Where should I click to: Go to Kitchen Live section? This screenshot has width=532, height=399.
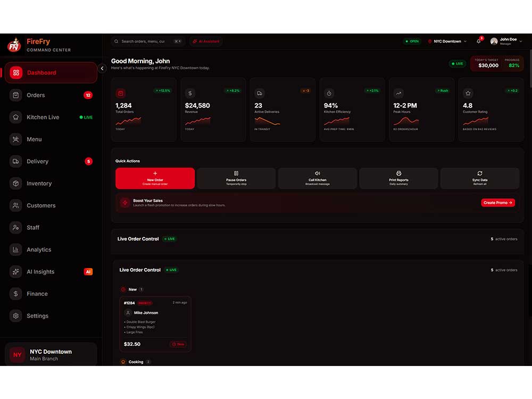51,117
